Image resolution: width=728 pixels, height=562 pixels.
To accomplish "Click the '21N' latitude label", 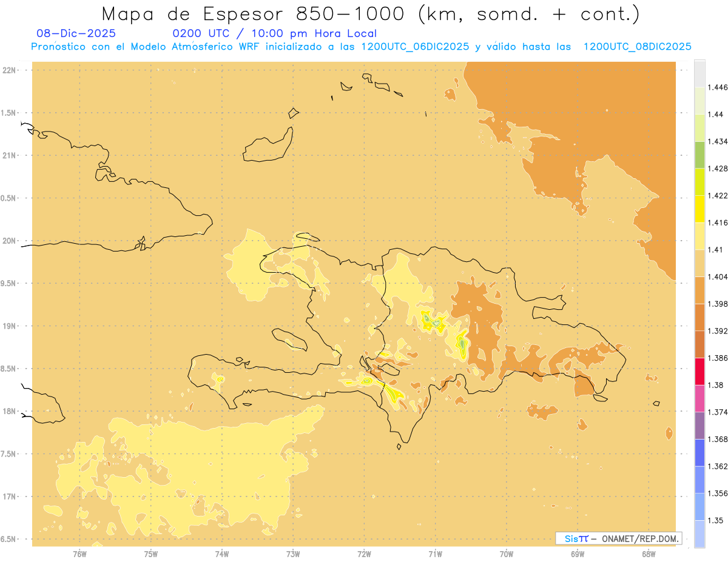I will point(10,155).
